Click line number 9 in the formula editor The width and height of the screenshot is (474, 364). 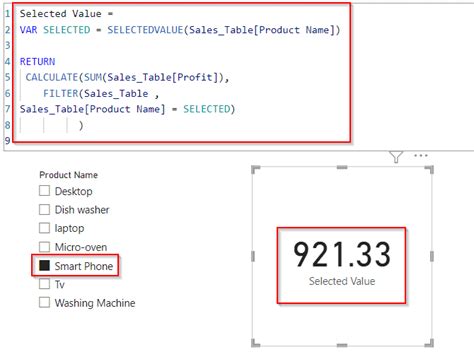(x=7, y=140)
